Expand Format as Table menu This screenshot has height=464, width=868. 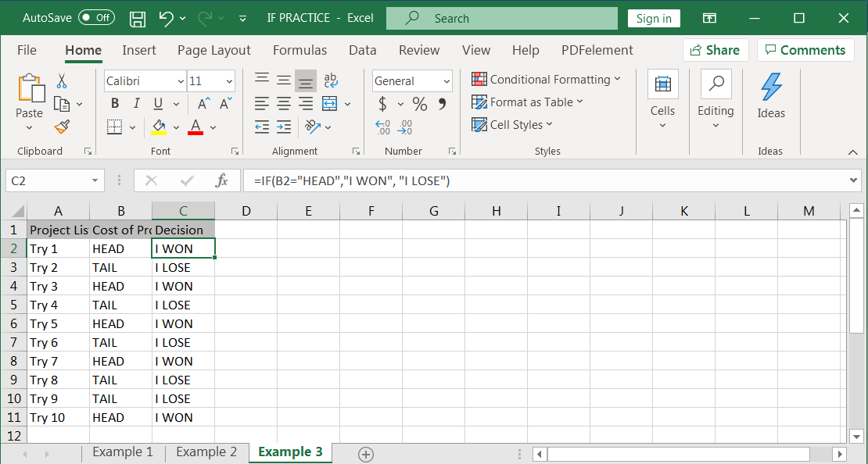pyautogui.click(x=527, y=102)
